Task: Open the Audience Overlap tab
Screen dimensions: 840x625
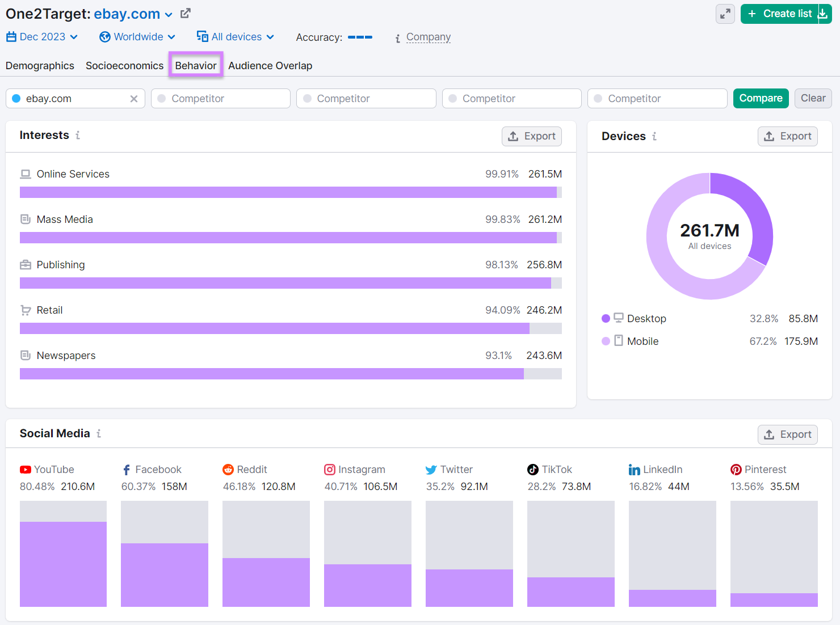Action: [x=270, y=65]
